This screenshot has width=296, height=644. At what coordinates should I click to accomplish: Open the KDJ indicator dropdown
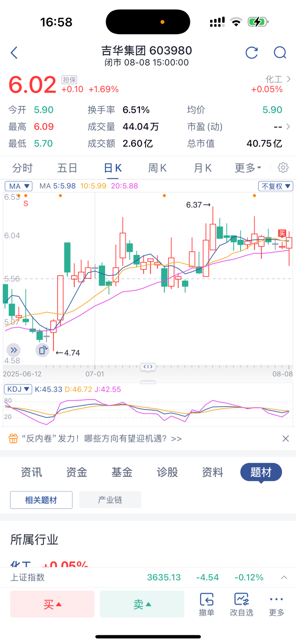click(18, 389)
